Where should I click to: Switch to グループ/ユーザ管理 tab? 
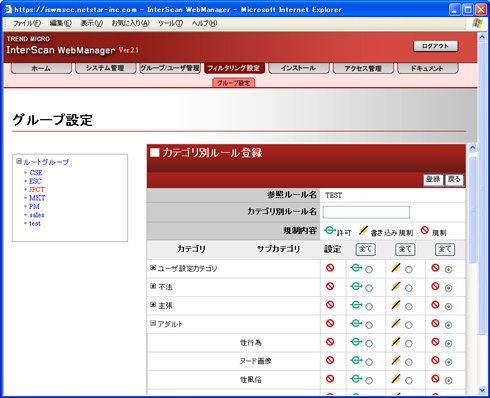[170, 68]
